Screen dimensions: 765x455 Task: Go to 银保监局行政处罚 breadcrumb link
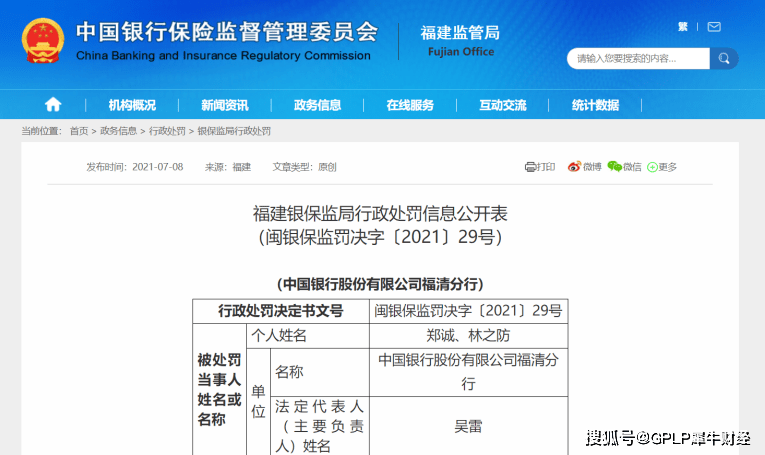234,131
